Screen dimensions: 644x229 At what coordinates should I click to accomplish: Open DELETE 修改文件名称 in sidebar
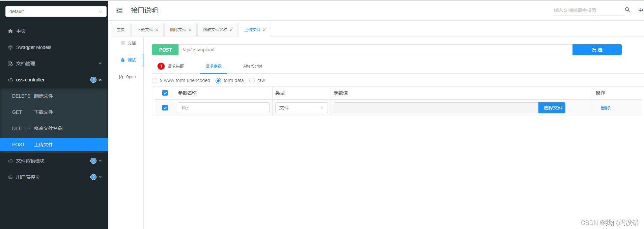coord(54,128)
